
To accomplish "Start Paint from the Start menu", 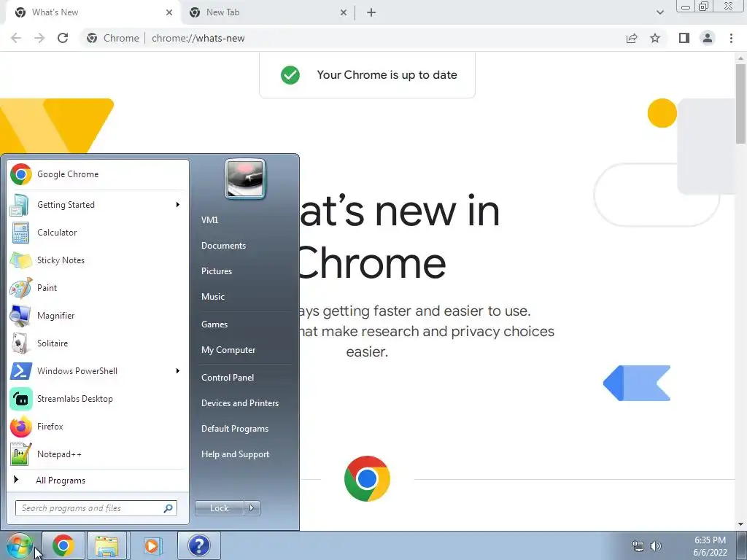I will pos(98,287).
